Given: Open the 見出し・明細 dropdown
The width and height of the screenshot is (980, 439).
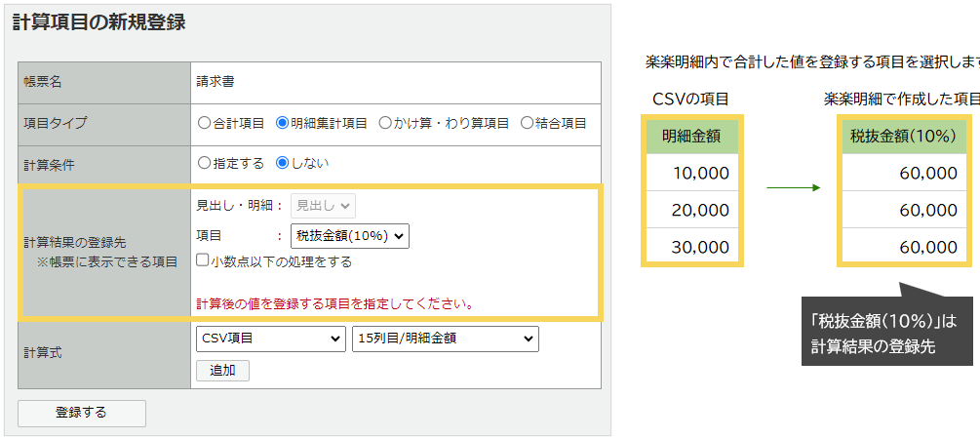Looking at the screenshot, I should click(x=324, y=205).
